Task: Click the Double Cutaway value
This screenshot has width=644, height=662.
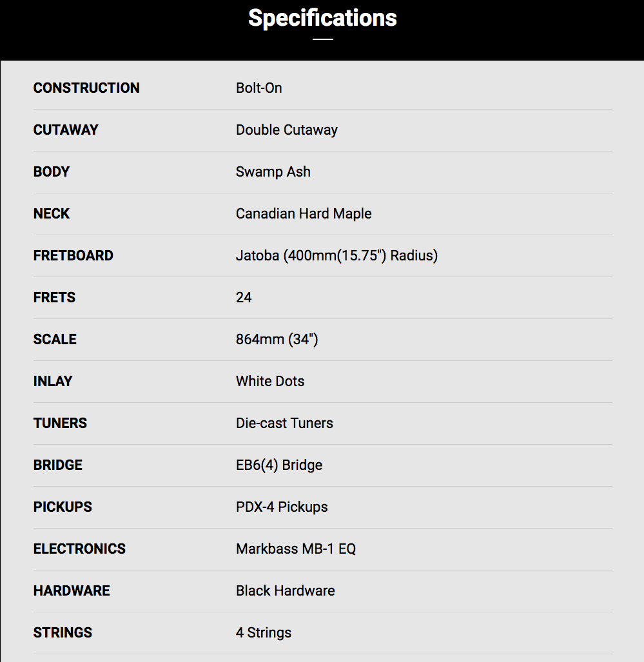Action: [287, 130]
